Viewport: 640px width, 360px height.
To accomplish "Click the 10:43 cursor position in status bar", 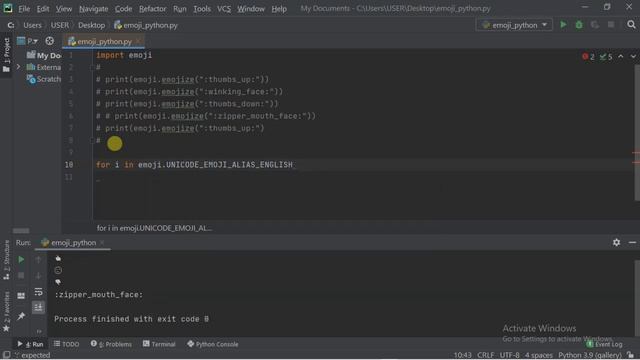I will click(x=462, y=355).
